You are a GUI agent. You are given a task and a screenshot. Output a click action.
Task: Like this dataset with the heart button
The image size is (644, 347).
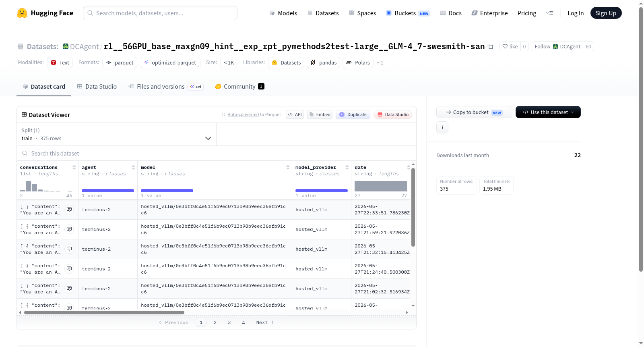pos(510,46)
